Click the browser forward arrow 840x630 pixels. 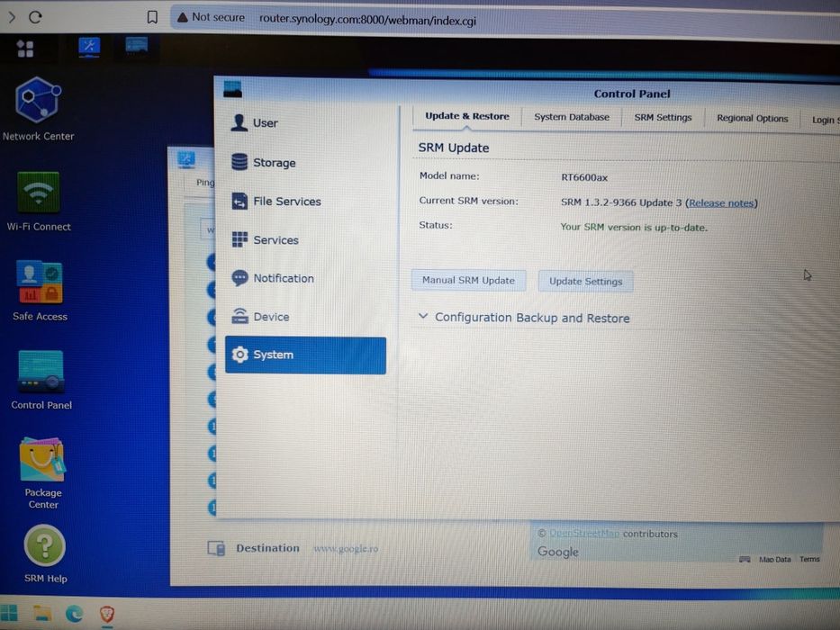pyautogui.click(x=11, y=17)
